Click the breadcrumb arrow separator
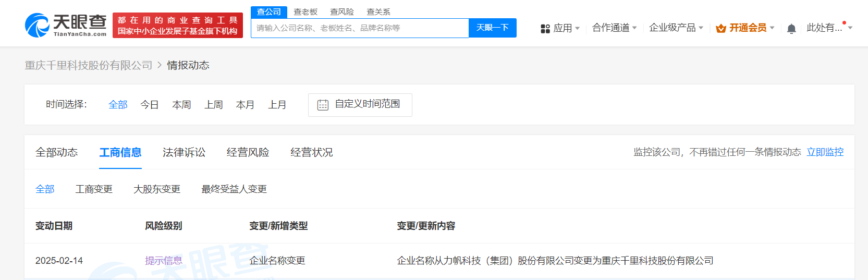Image resolution: width=868 pixels, height=280 pixels. click(x=160, y=65)
